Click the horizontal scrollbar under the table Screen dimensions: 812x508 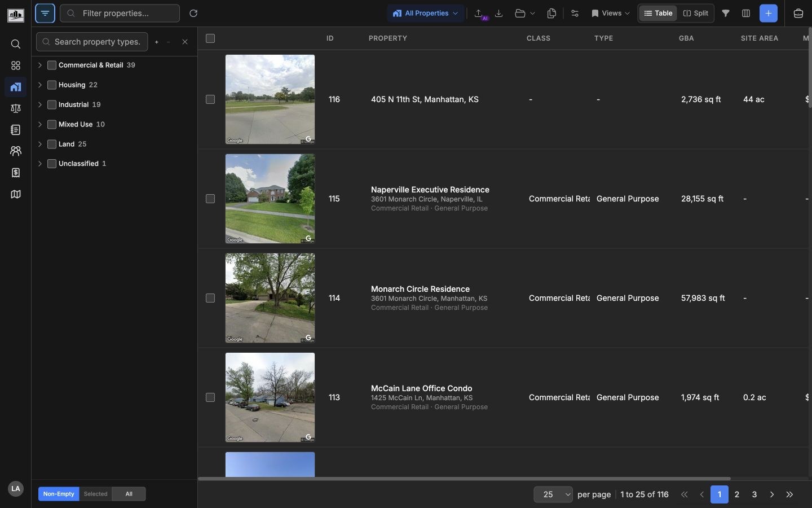click(x=465, y=479)
